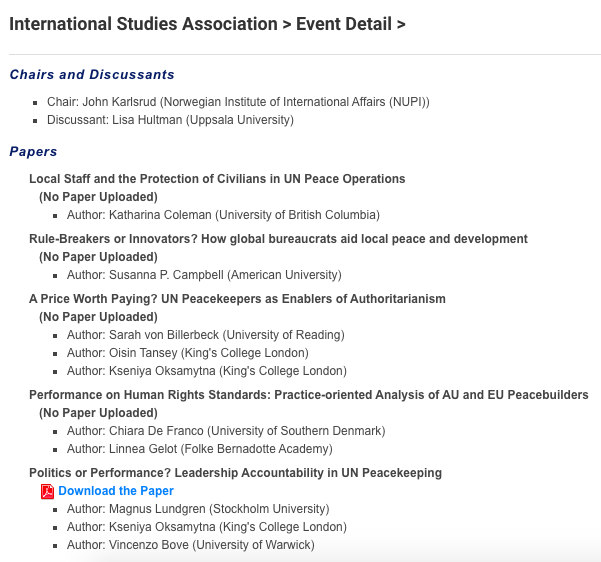Click International Studies Association breadcrumb
Viewport: 601px width, 562px height.
point(143,23)
